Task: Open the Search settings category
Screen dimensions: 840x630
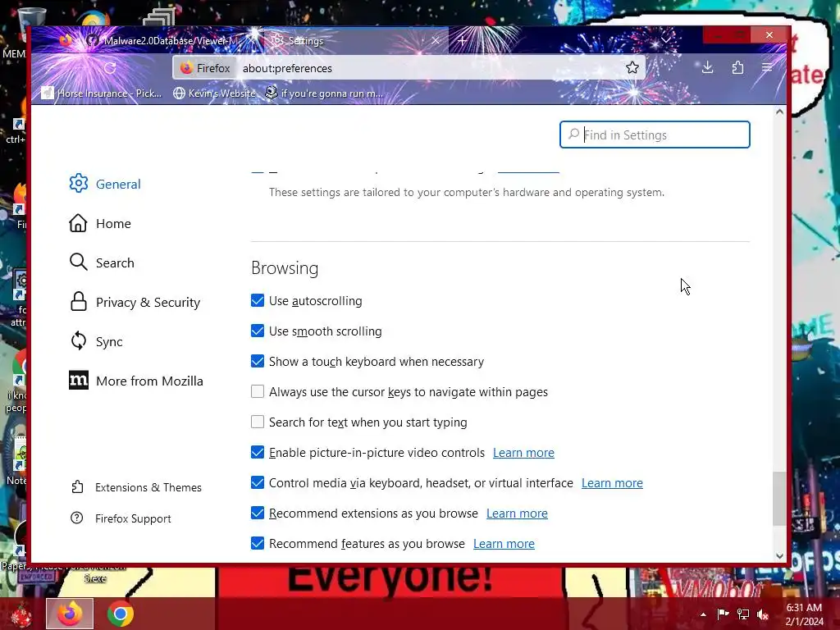Action: coord(102,262)
